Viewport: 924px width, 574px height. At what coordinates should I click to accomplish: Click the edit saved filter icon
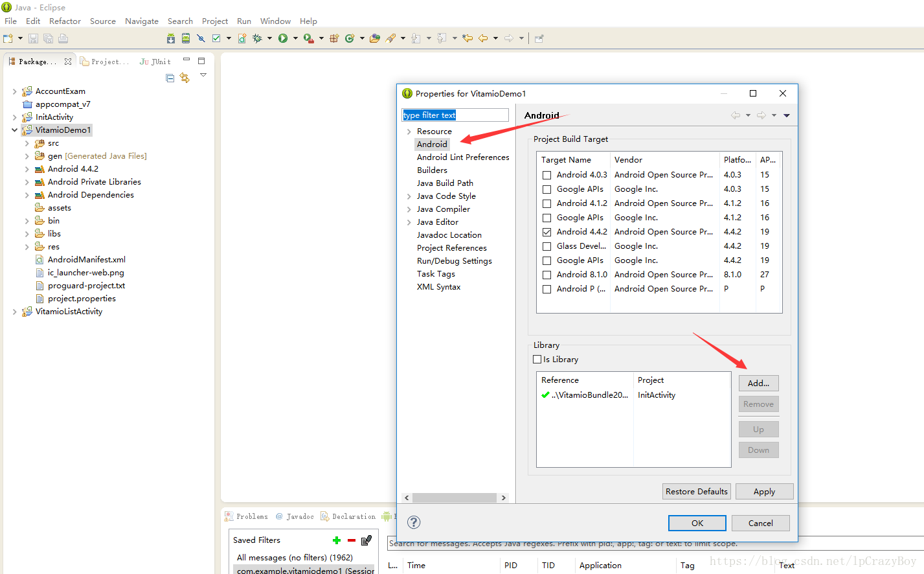(x=366, y=540)
